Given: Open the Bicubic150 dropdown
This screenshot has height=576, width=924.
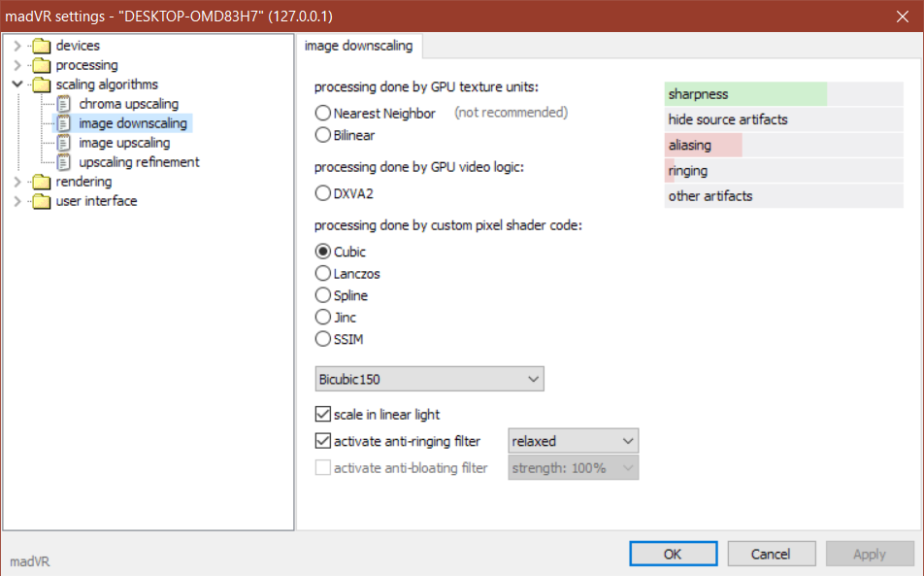Looking at the screenshot, I should pos(430,379).
